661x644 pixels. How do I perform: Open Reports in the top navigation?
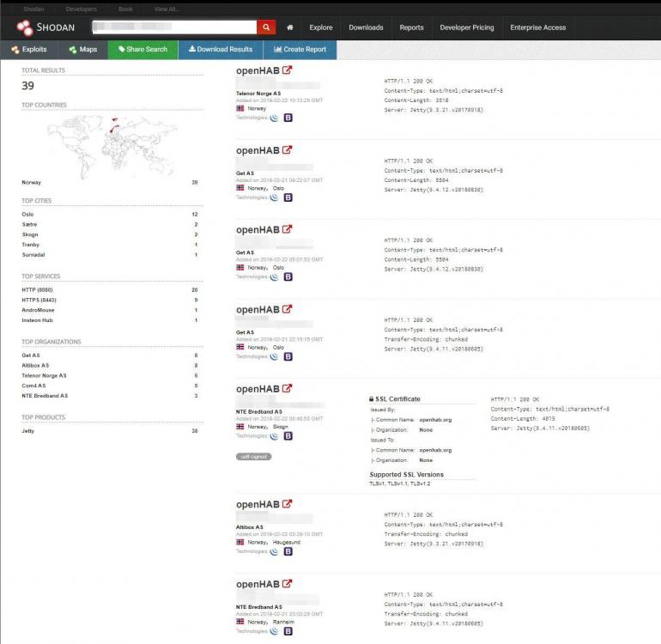coord(411,27)
